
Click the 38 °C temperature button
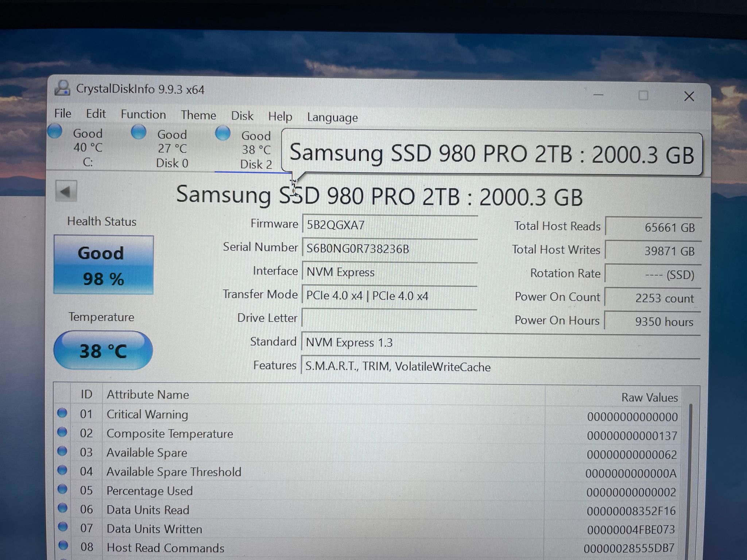pyautogui.click(x=103, y=350)
